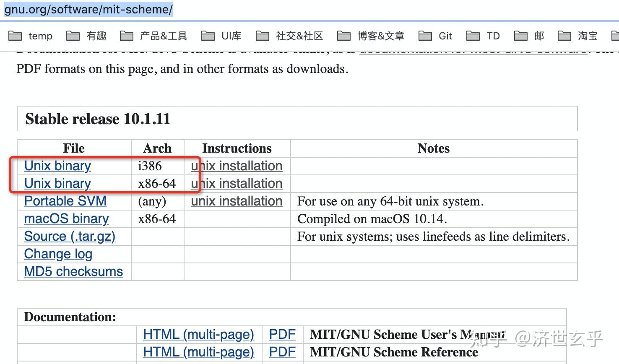619x364 pixels.
Task: View the Change log
Action: [58, 254]
